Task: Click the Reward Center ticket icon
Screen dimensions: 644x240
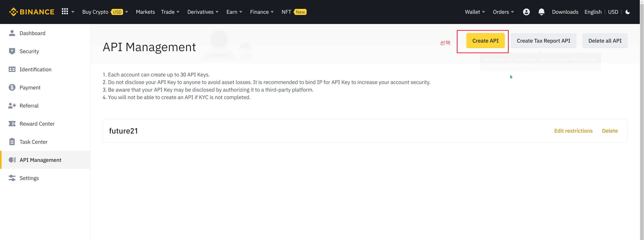Action: 12,124
